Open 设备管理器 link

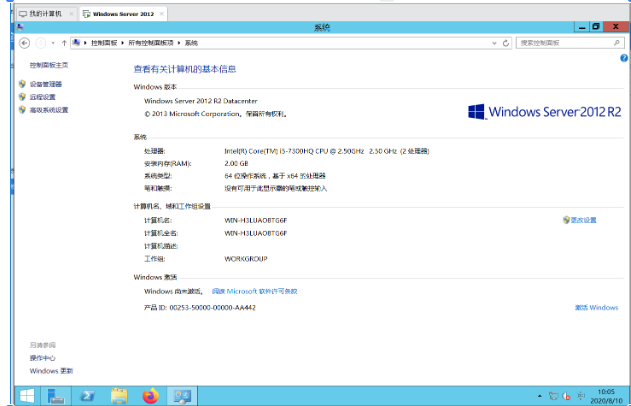tap(45, 84)
